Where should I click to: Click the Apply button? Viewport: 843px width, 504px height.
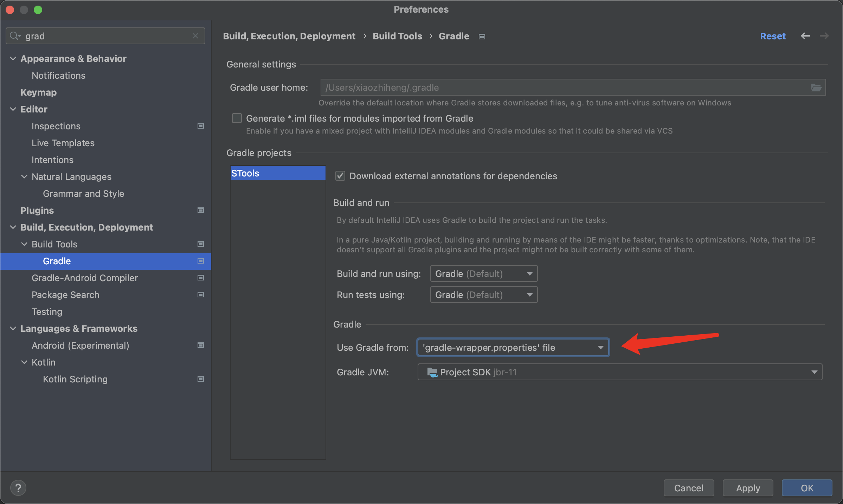[x=748, y=488]
